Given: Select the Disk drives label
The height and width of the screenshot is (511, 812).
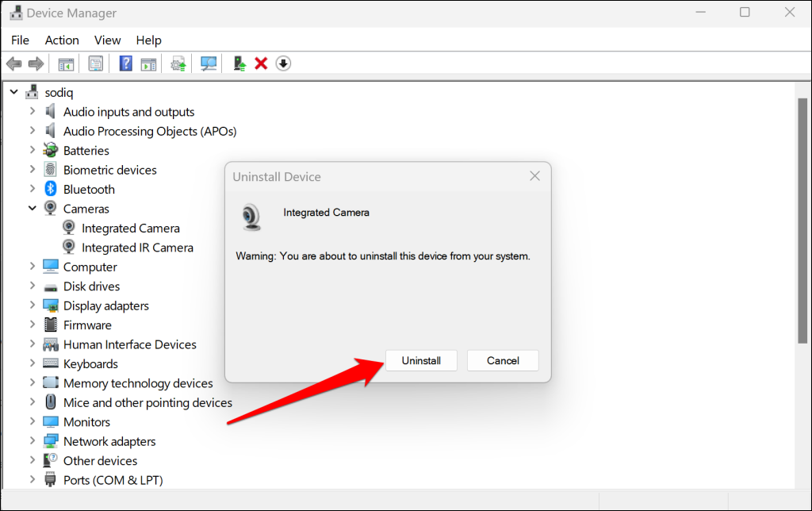Looking at the screenshot, I should point(91,286).
